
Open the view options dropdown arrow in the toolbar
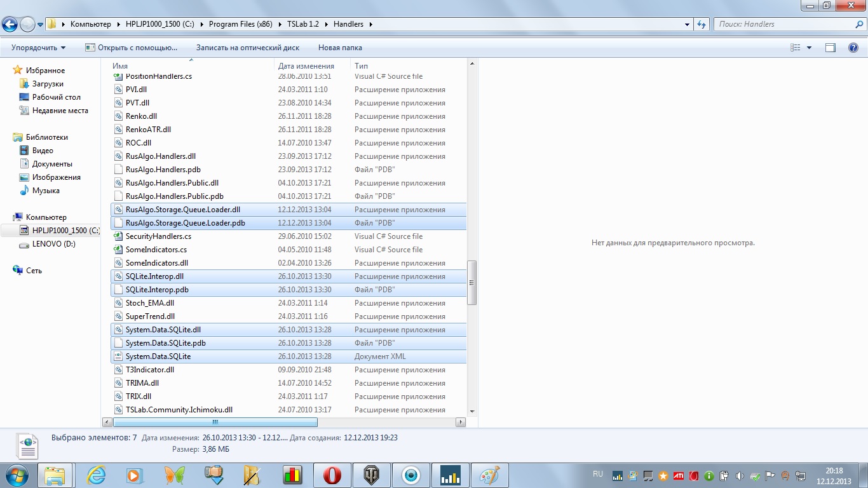point(809,48)
